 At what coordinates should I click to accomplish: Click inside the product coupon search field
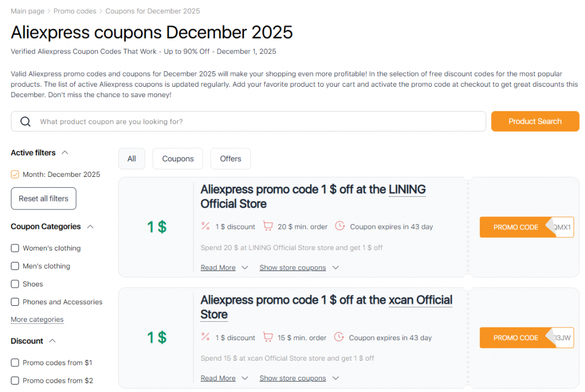pyautogui.click(x=171, y=121)
